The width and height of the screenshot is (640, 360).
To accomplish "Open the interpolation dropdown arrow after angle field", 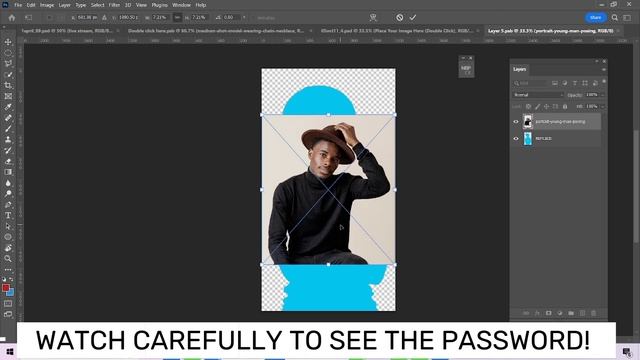I will click(x=244, y=18).
